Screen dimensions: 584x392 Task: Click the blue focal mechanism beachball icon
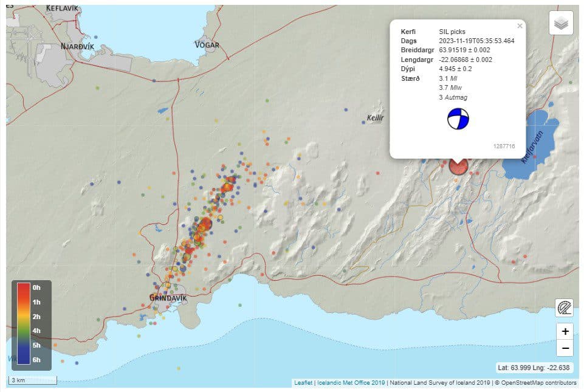pos(458,119)
